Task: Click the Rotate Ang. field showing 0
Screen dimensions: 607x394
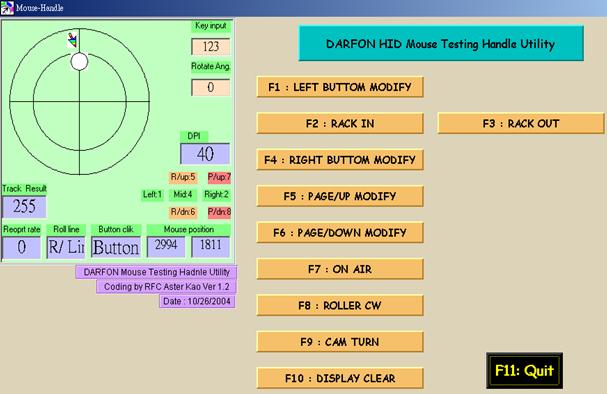Action: pos(211,87)
